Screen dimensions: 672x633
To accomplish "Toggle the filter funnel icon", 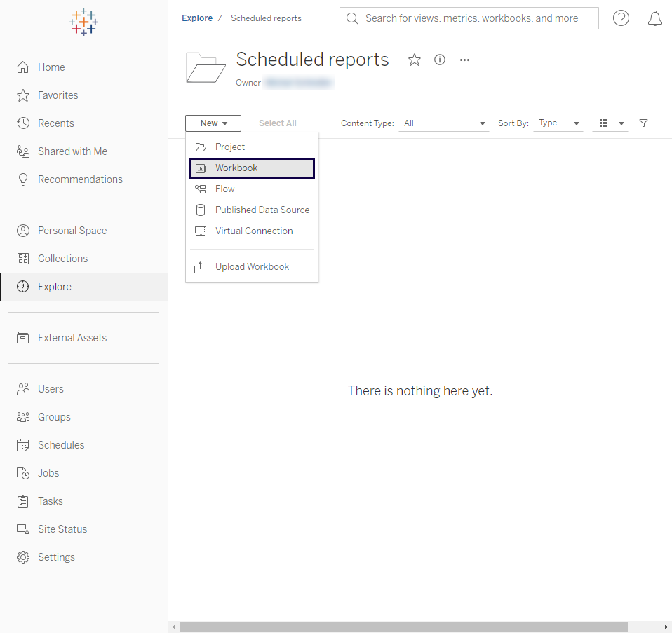I will pos(643,123).
